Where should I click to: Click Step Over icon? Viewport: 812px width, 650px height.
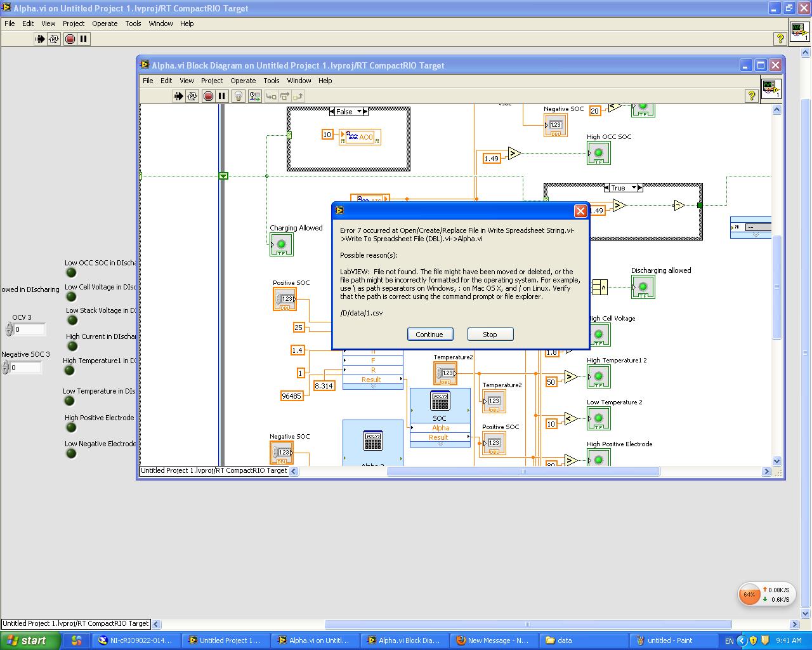(285, 96)
